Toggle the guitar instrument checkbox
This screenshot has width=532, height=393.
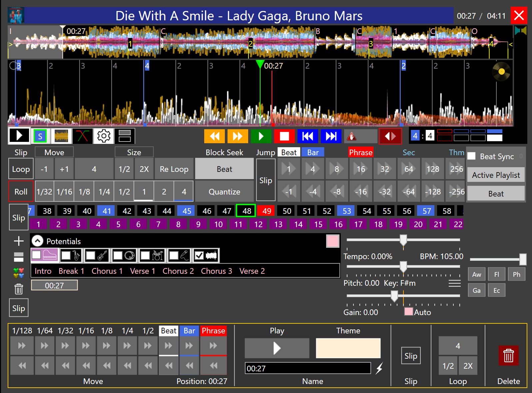pyautogui.click(x=91, y=255)
